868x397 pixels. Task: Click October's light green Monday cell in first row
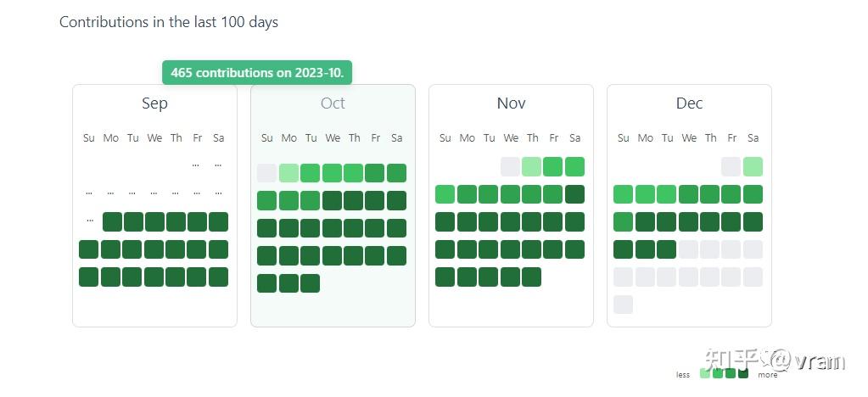[x=288, y=173]
